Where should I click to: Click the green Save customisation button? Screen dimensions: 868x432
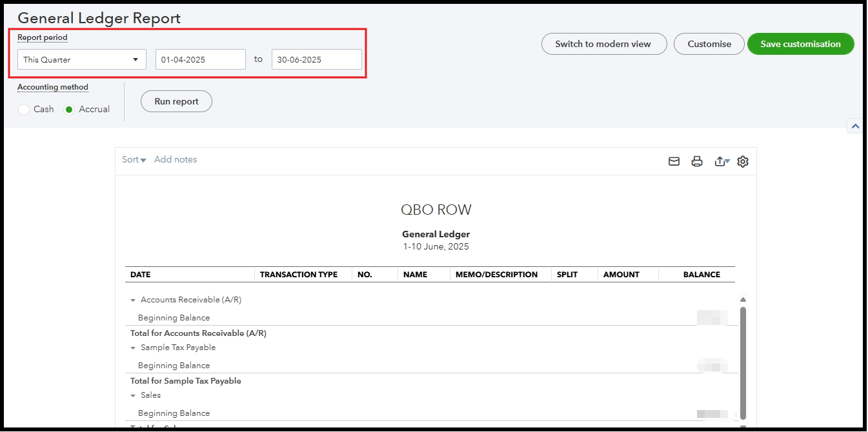pyautogui.click(x=800, y=44)
